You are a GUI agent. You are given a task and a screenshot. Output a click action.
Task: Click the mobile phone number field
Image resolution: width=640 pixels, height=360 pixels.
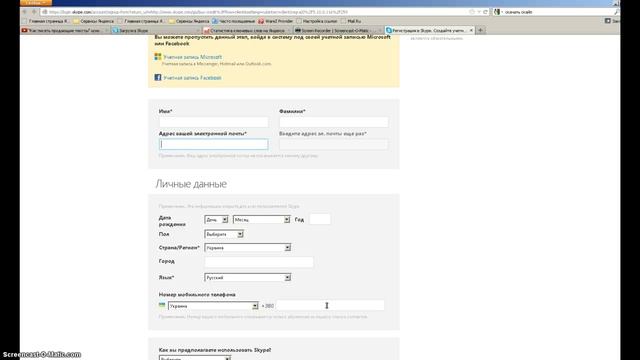[330, 305]
